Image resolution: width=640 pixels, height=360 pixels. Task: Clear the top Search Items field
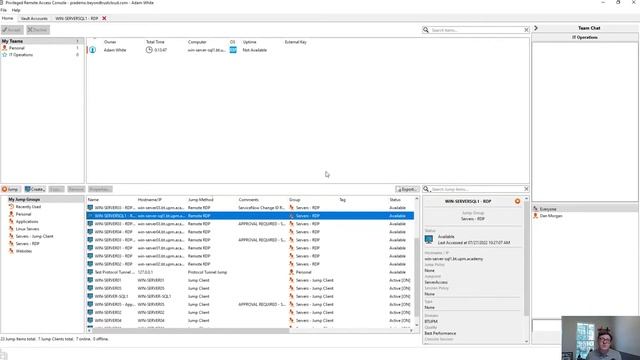(526, 30)
